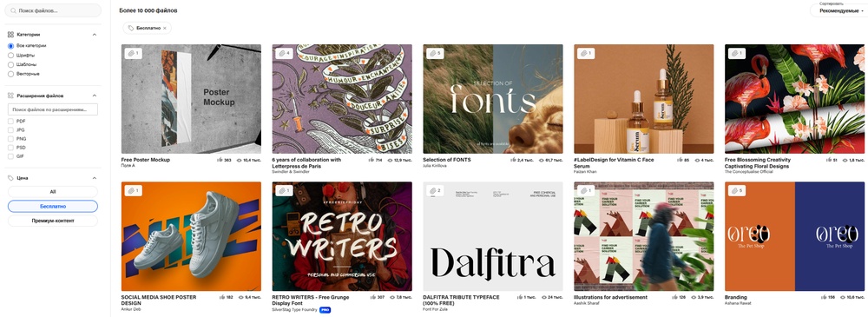Click the Illustrations for advertisement title
Image resolution: width=868 pixels, height=317 pixels.
610,297
